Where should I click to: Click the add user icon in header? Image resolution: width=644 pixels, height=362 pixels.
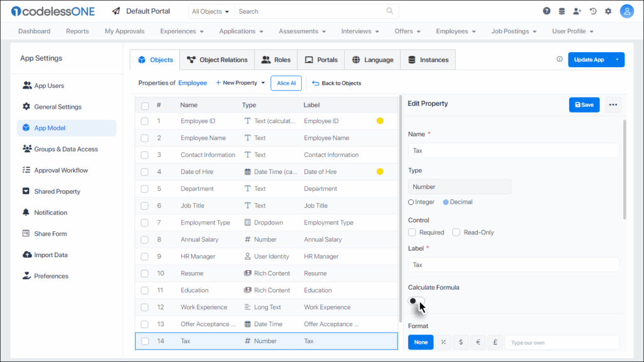point(577,11)
